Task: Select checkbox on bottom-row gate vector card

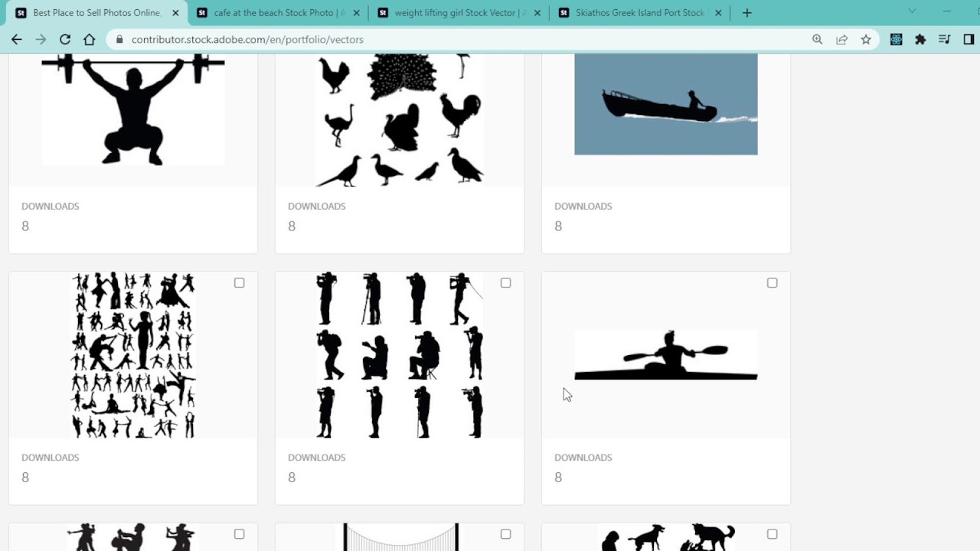Action: click(x=505, y=534)
